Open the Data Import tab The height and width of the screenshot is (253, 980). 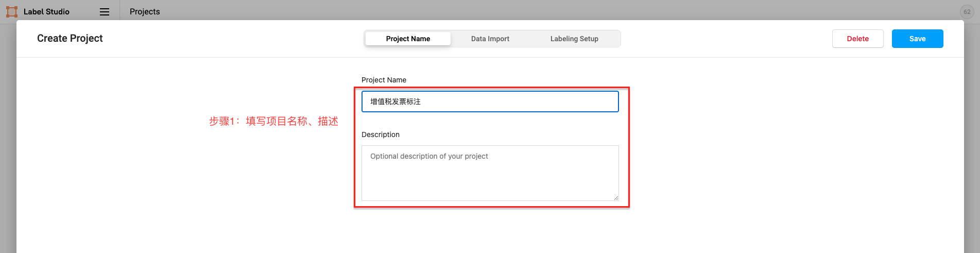490,39
